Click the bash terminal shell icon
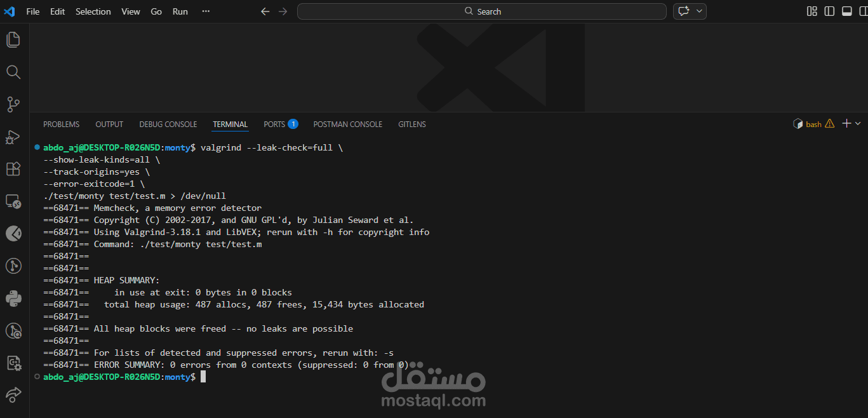This screenshot has width=868, height=418. pyautogui.click(x=798, y=124)
